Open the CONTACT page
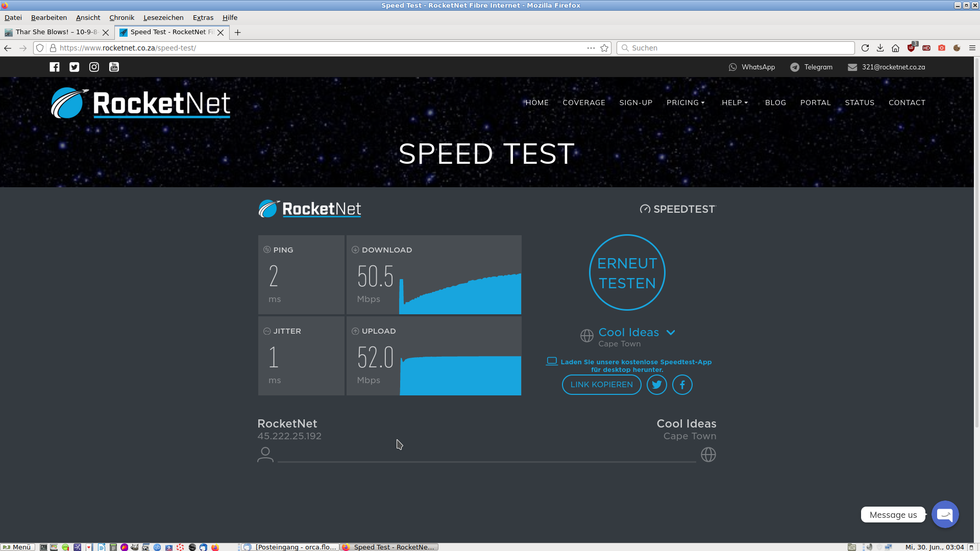 [907, 103]
